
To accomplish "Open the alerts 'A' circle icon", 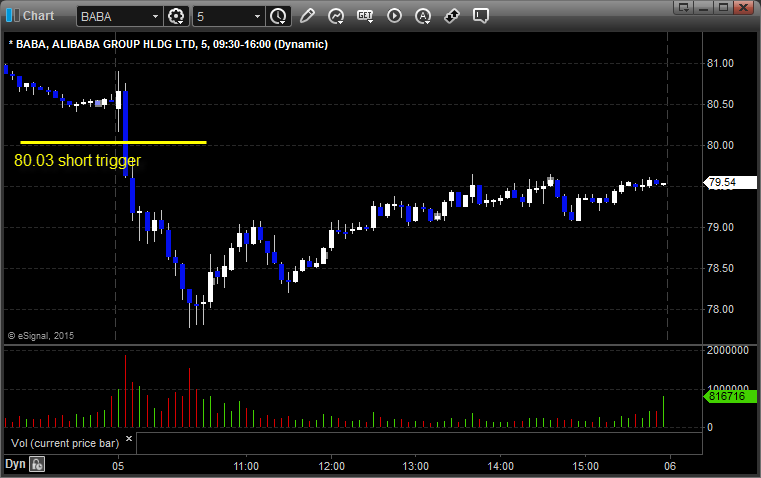I will [423, 16].
